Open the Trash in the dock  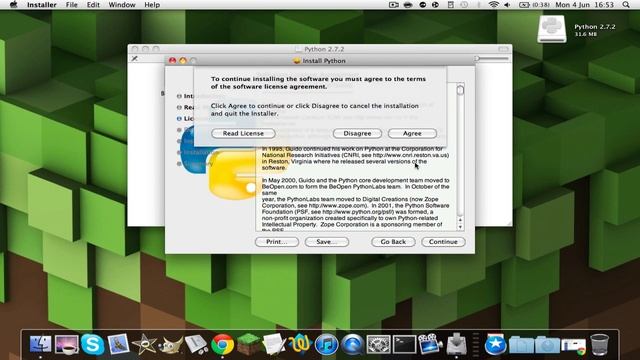point(600,344)
